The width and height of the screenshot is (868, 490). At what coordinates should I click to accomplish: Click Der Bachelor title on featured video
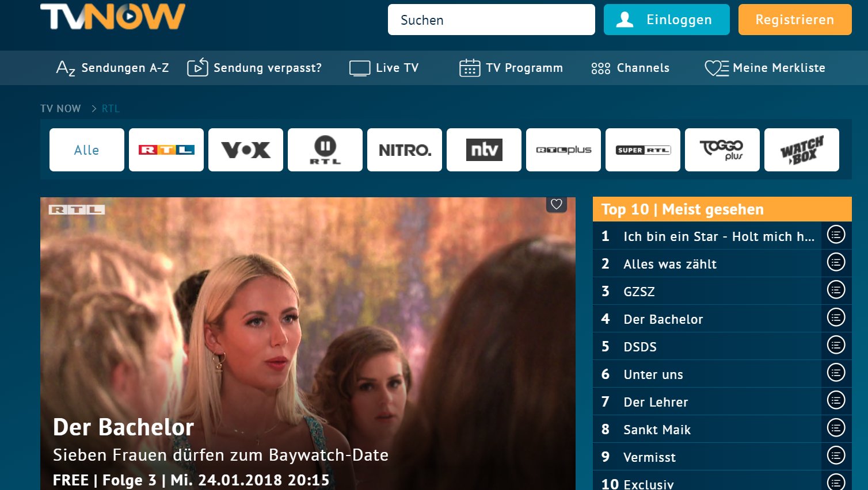click(x=123, y=427)
